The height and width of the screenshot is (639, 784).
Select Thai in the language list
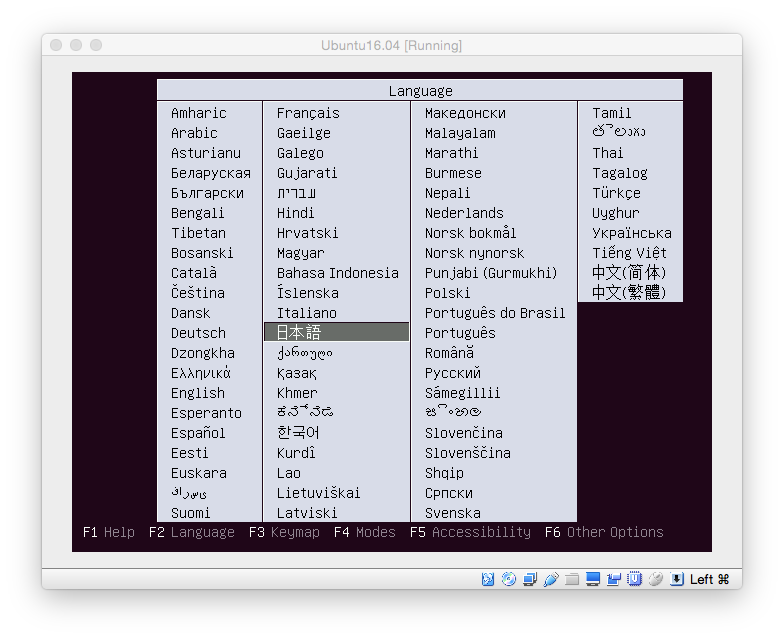[x=608, y=153]
